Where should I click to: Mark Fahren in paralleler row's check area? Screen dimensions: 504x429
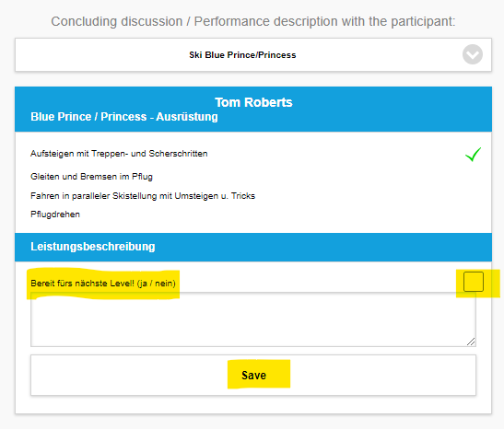click(x=474, y=196)
